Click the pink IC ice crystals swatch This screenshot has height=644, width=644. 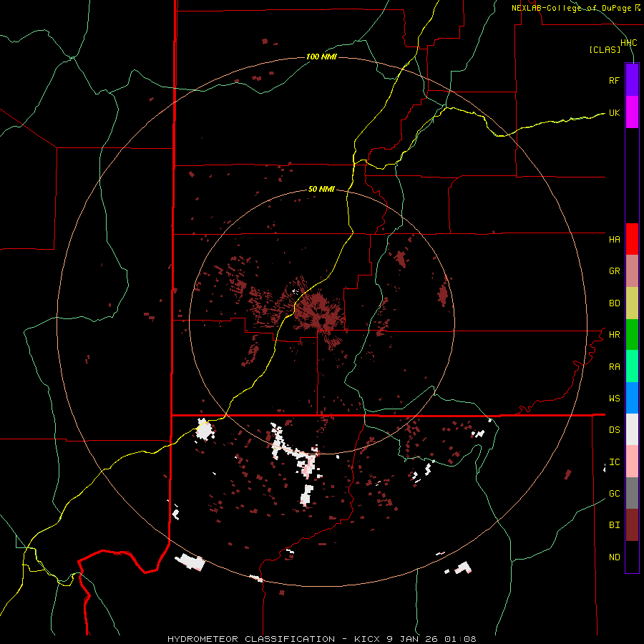tap(632, 462)
